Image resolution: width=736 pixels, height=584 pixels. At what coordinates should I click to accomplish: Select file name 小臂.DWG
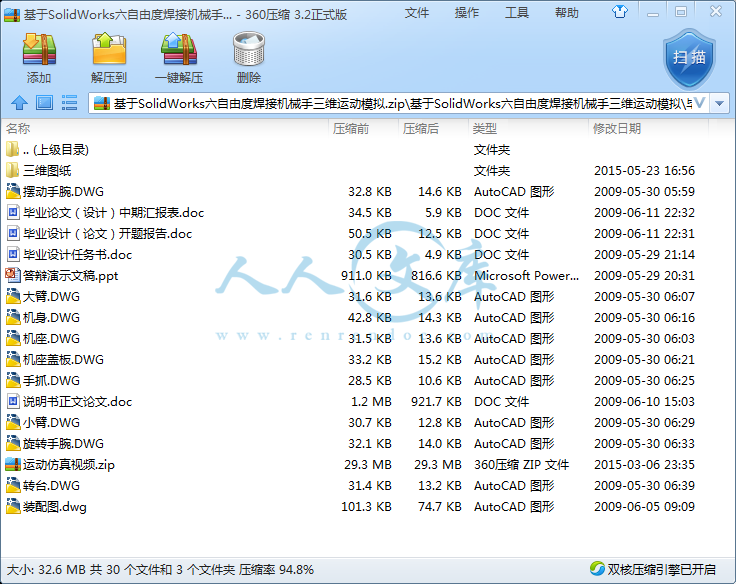click(51, 423)
